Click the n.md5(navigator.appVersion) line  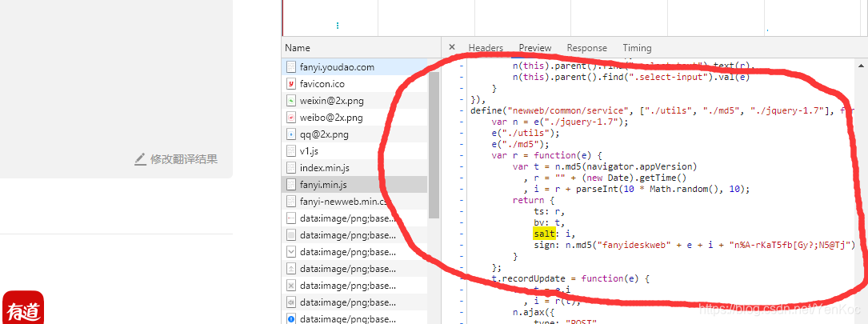coord(605,166)
